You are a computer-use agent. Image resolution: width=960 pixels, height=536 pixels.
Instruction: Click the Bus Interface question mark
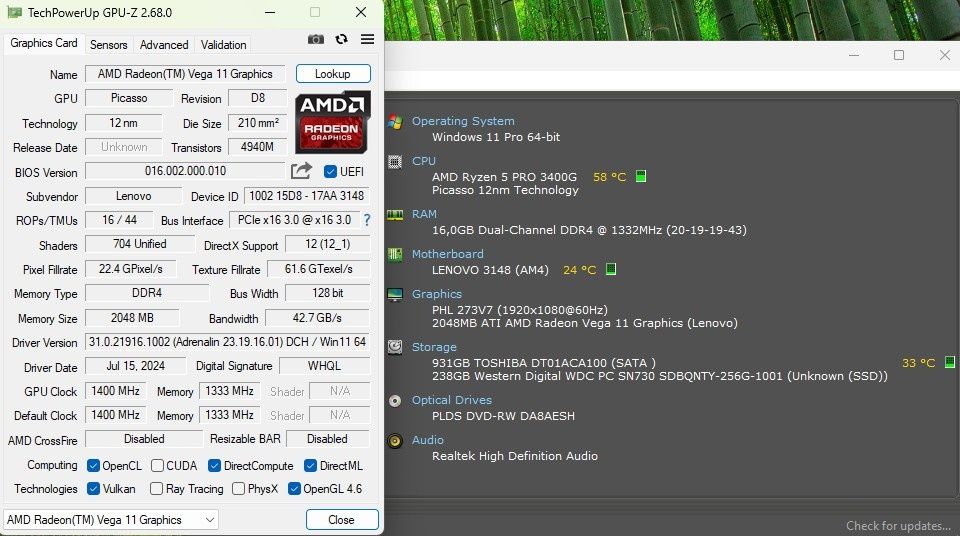click(x=367, y=220)
